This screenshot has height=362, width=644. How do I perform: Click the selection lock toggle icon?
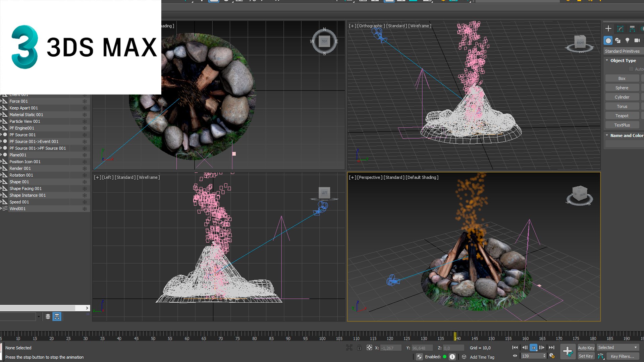[359, 348]
